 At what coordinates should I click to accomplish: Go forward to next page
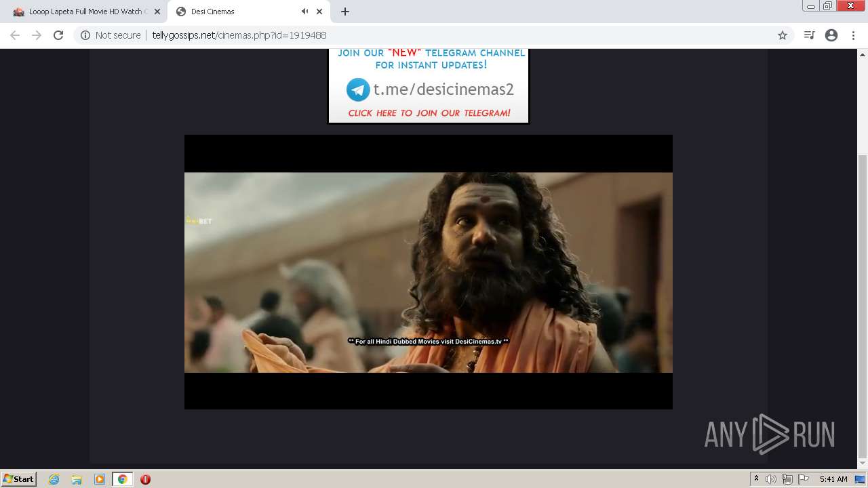pos(37,35)
